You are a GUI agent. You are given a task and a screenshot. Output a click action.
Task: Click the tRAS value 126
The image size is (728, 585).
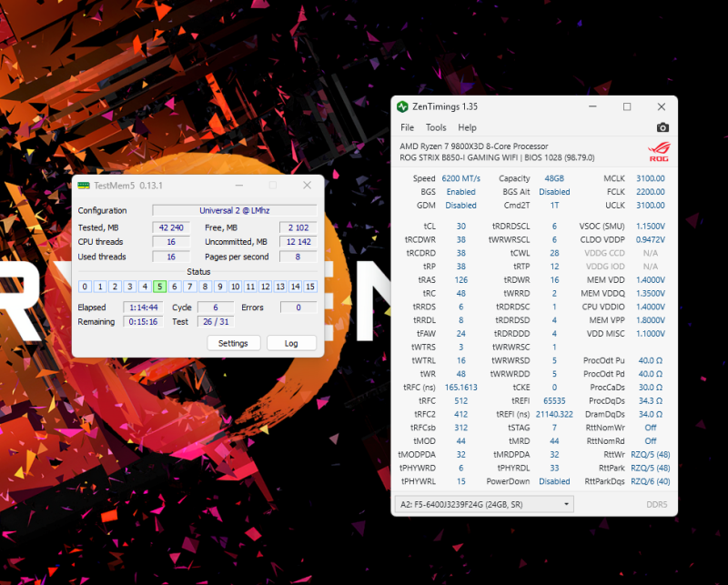pos(461,280)
